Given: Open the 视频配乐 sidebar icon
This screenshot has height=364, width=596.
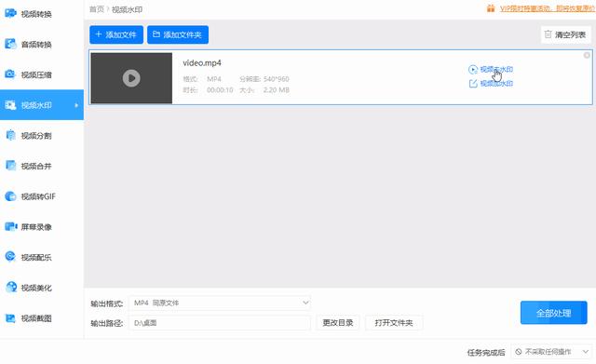Looking at the screenshot, I should pos(10,257).
